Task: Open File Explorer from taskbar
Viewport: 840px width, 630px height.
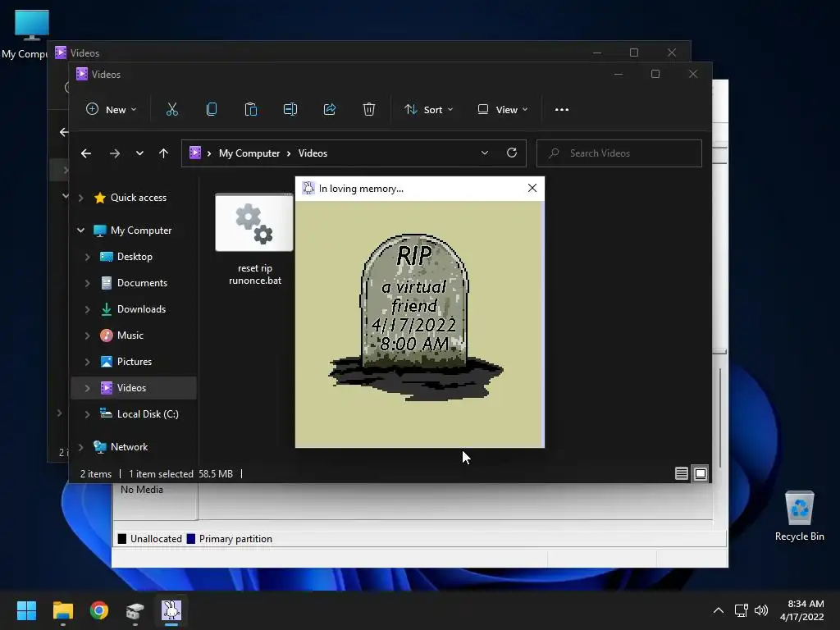Action: (x=62, y=610)
